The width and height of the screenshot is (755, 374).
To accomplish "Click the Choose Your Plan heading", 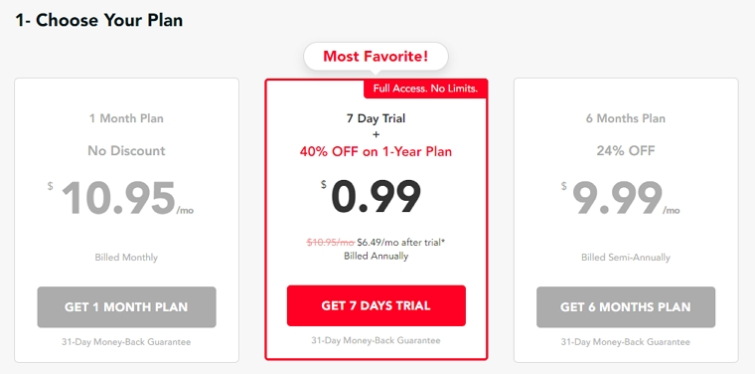I will tap(109, 20).
